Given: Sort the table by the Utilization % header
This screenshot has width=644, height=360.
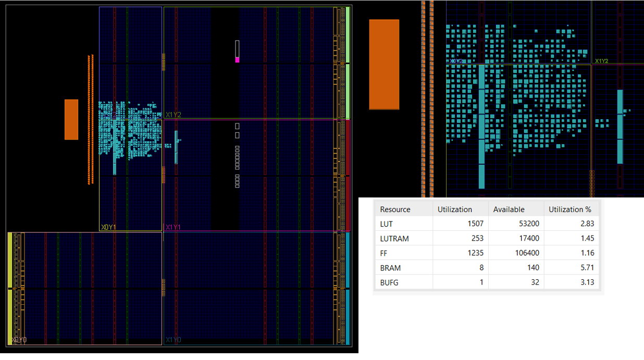Looking at the screenshot, I should tap(571, 209).
